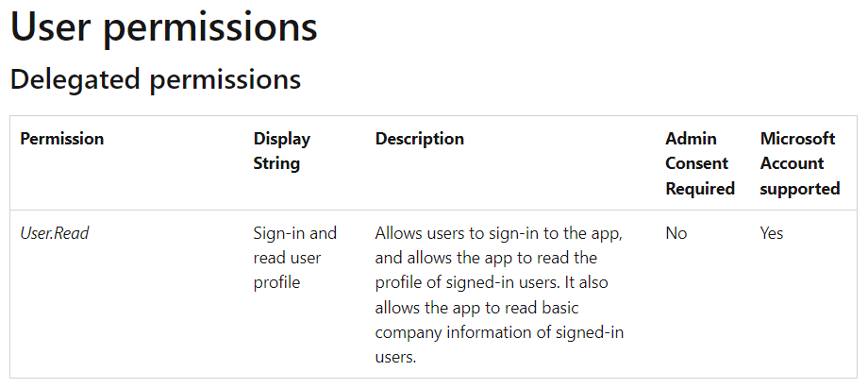This screenshot has height=388, width=868.
Task: Click the User.Read description paragraph
Action: [499, 295]
